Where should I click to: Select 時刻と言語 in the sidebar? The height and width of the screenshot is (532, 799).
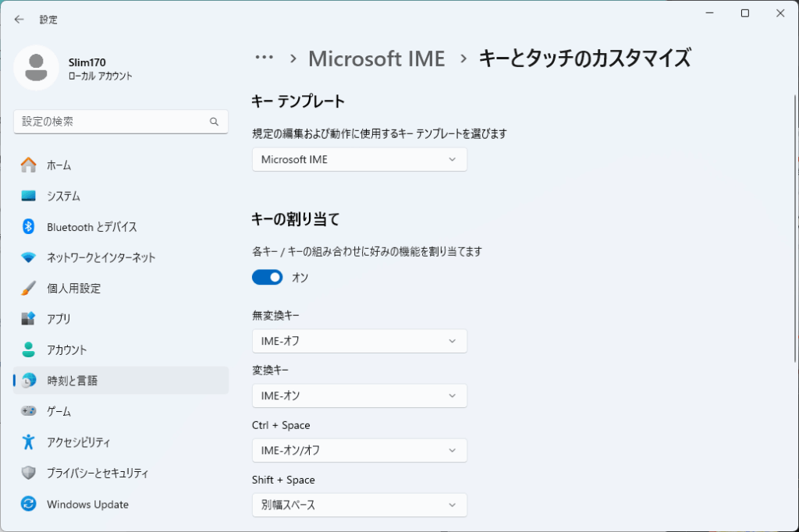tap(121, 380)
